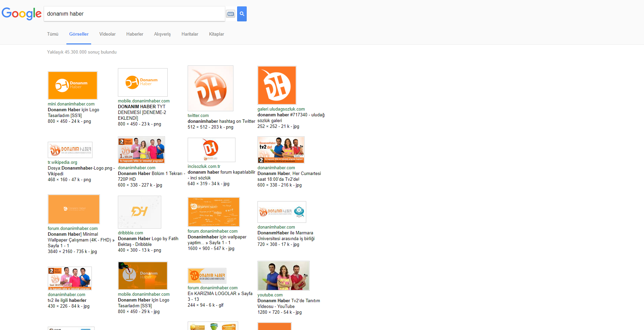
Task: Click the '1280 × 720 - 54 k - jpg' text
Action: 279,312
